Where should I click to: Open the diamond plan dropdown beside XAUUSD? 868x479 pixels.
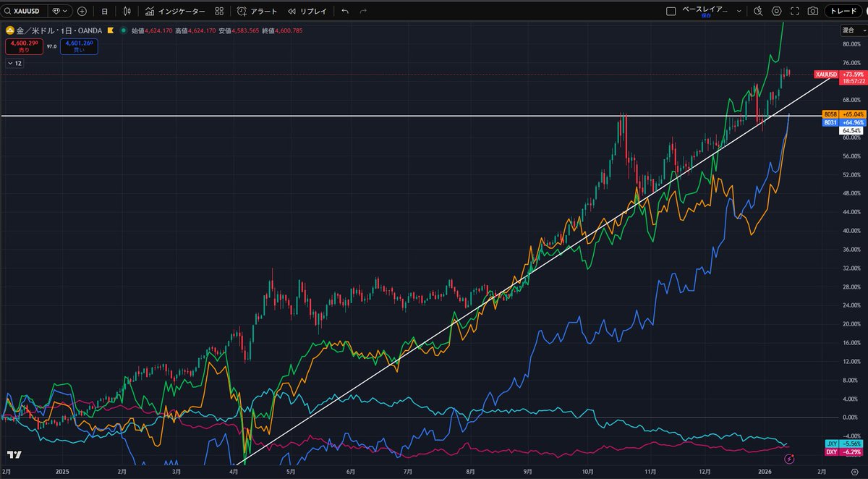[60, 11]
